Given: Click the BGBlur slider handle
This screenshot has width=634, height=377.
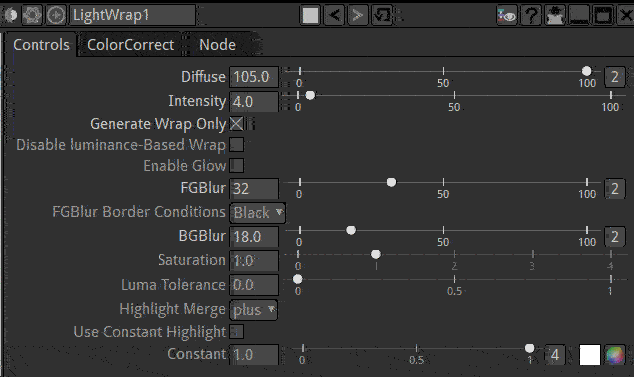Looking at the screenshot, I should [x=351, y=230].
